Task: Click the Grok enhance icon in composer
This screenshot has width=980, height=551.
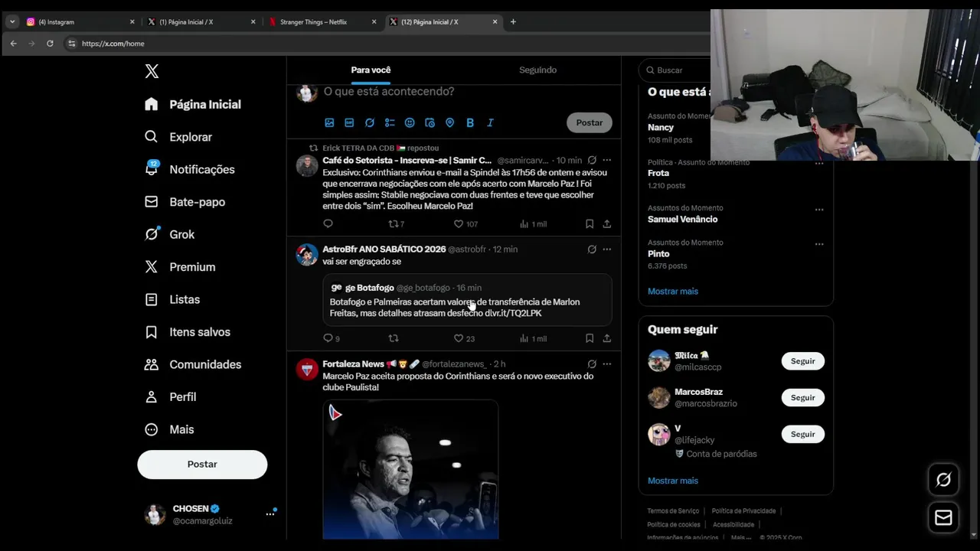Action: (370, 122)
